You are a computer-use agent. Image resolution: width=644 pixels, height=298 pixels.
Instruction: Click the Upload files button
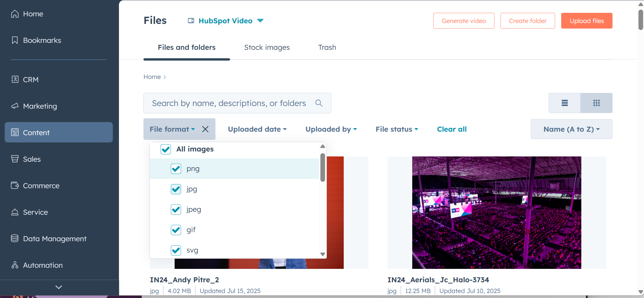(x=587, y=21)
